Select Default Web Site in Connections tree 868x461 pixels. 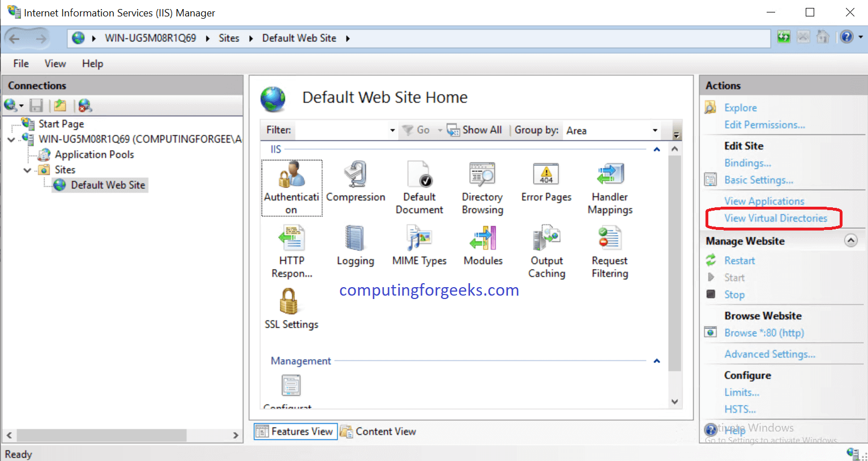[x=106, y=185]
